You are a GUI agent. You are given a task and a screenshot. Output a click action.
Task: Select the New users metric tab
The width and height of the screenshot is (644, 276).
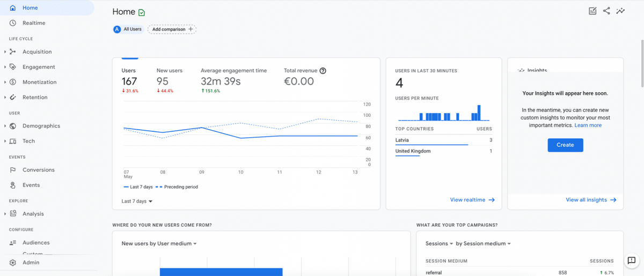click(170, 80)
